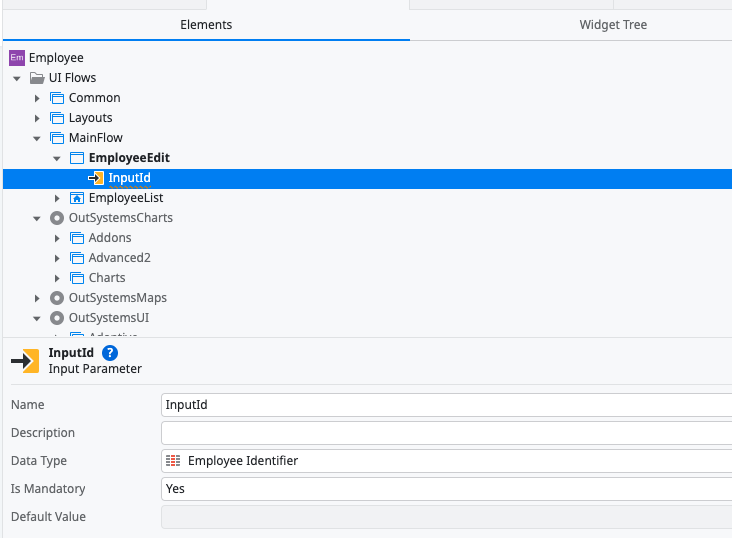Collapse the UI Flows tree node
The width and height of the screenshot is (732, 538).
(x=17, y=78)
